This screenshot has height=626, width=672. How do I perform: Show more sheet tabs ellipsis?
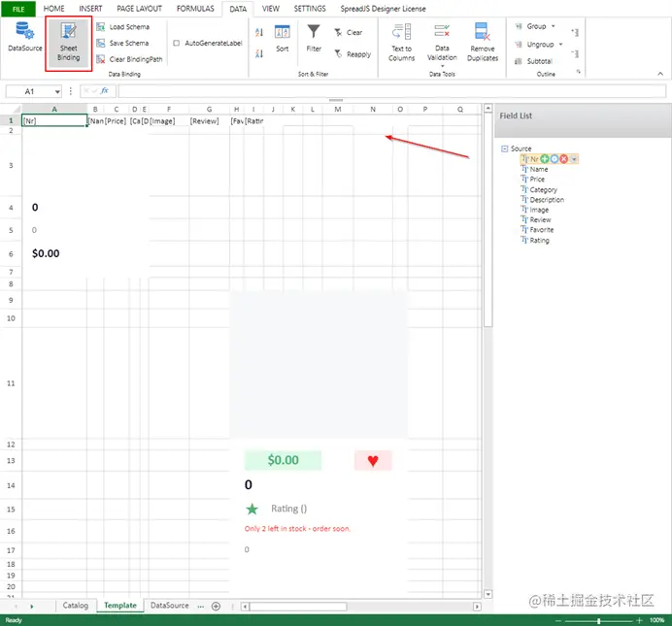click(x=201, y=607)
